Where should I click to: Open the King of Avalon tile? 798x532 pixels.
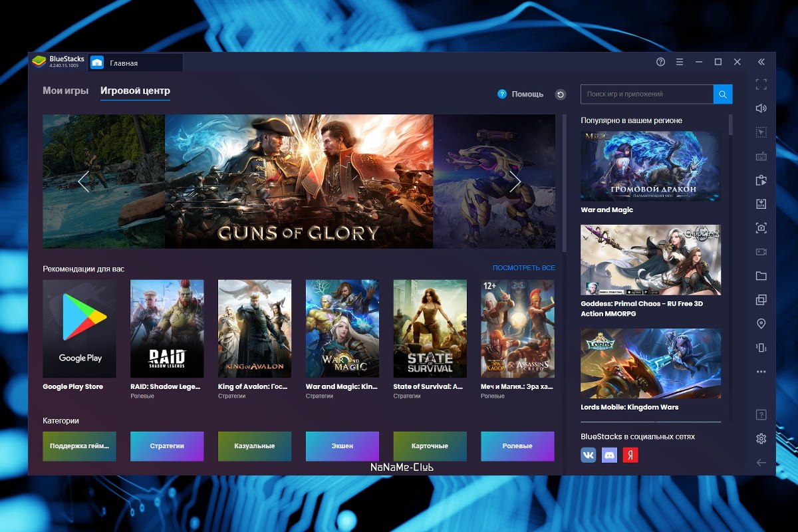click(255, 329)
